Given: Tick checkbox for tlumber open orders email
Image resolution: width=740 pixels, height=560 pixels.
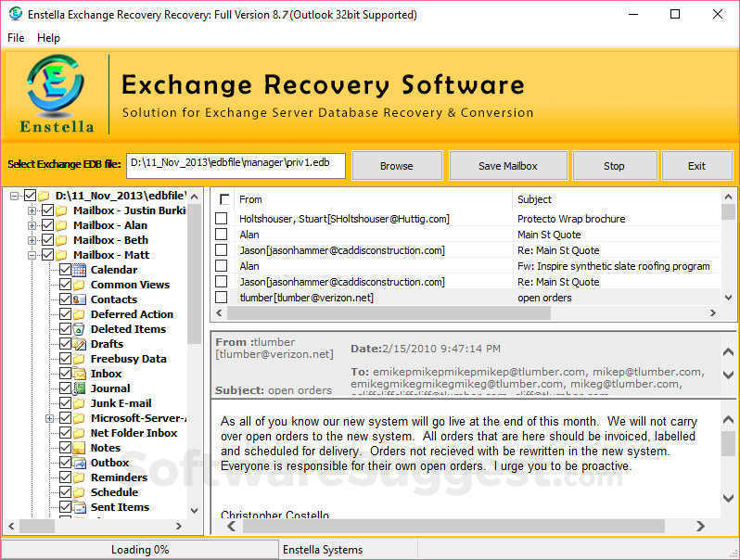Looking at the screenshot, I should 222,298.
